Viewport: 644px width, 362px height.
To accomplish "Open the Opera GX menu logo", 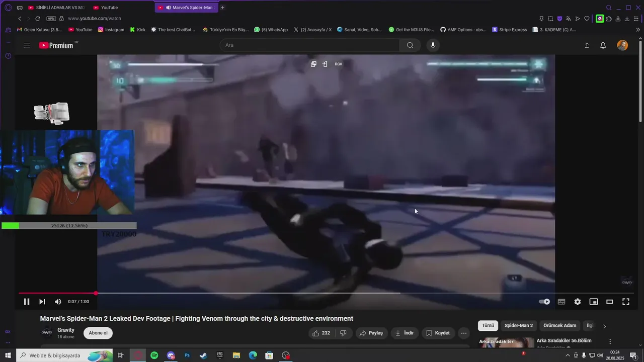I will pos(8,8).
